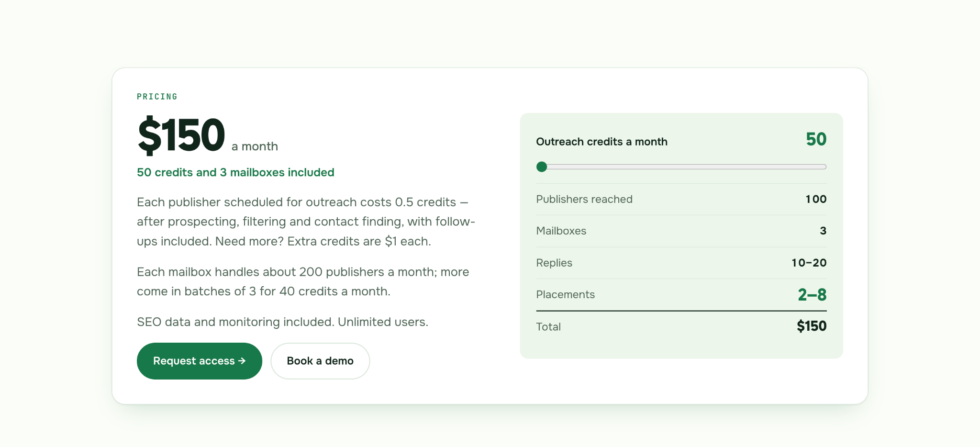Image resolution: width=980 pixels, height=447 pixels.
Task: Click the Replies value 10–20
Action: point(809,263)
